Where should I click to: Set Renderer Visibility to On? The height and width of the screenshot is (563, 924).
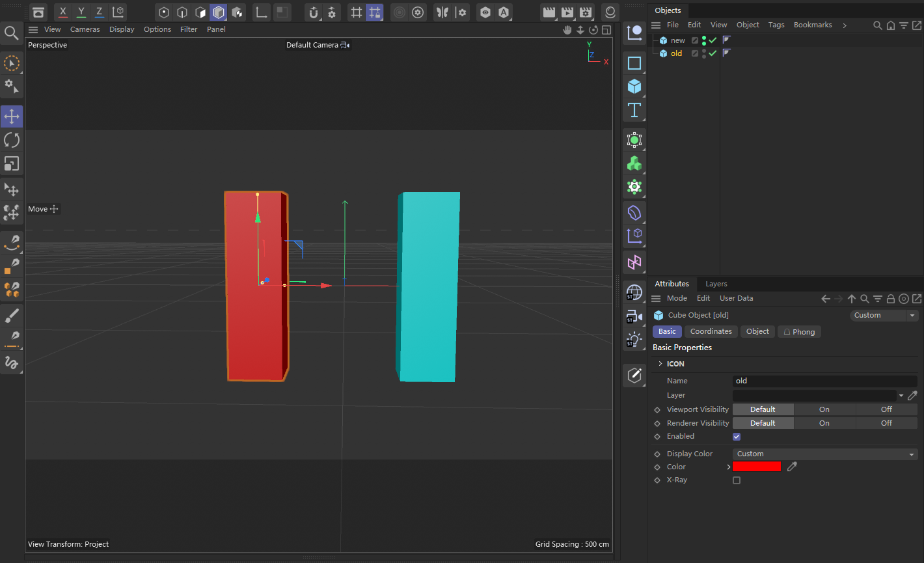tap(824, 423)
